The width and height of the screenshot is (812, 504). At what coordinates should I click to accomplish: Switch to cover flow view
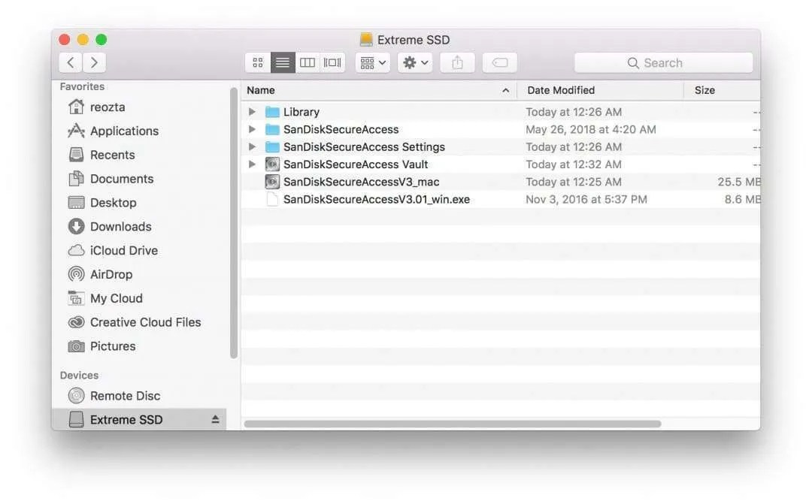click(332, 62)
